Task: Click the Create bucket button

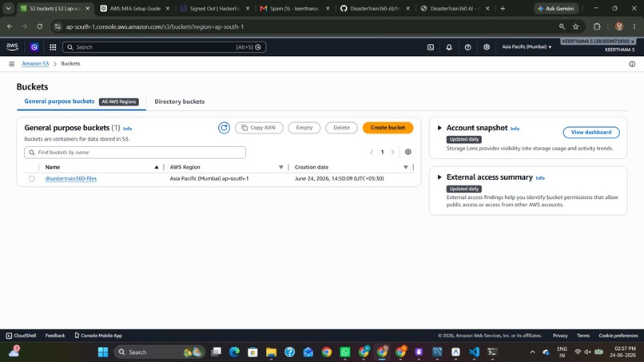Action: pyautogui.click(x=388, y=128)
